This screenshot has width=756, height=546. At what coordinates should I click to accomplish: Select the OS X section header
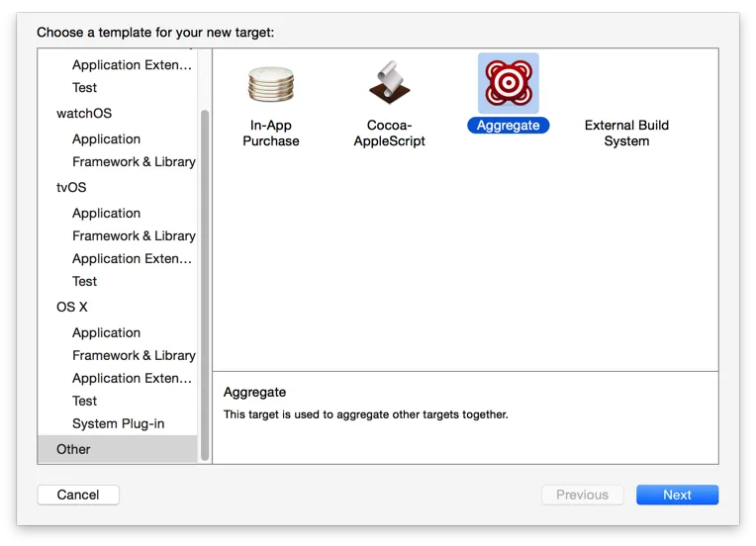[72, 307]
